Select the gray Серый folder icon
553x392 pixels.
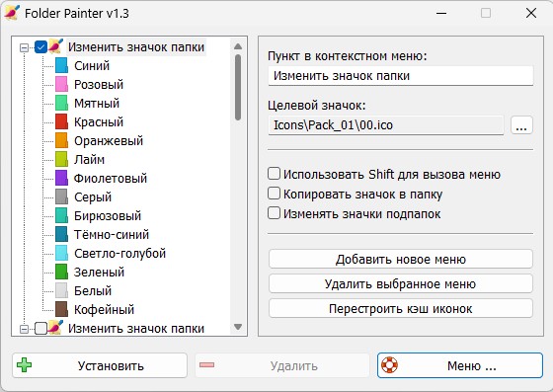(x=61, y=197)
